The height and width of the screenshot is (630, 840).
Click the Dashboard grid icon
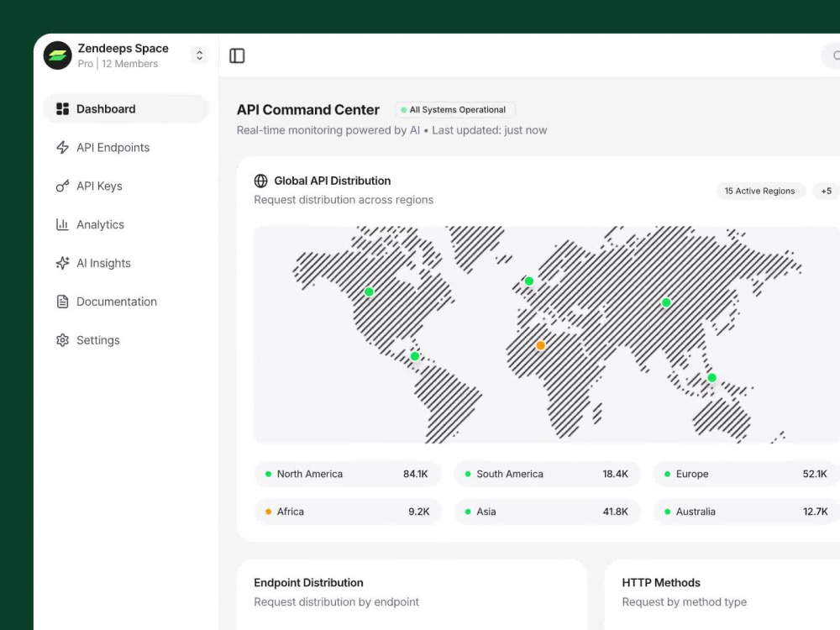click(63, 108)
